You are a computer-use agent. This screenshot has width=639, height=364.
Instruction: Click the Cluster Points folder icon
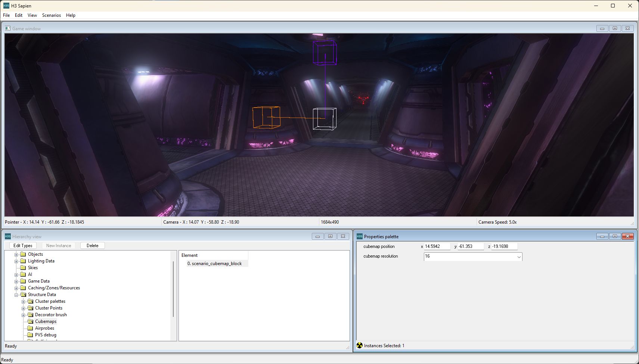30,308
